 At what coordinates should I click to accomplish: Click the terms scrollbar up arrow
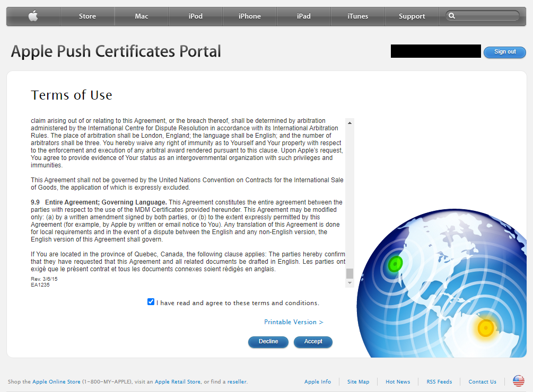pyautogui.click(x=349, y=123)
